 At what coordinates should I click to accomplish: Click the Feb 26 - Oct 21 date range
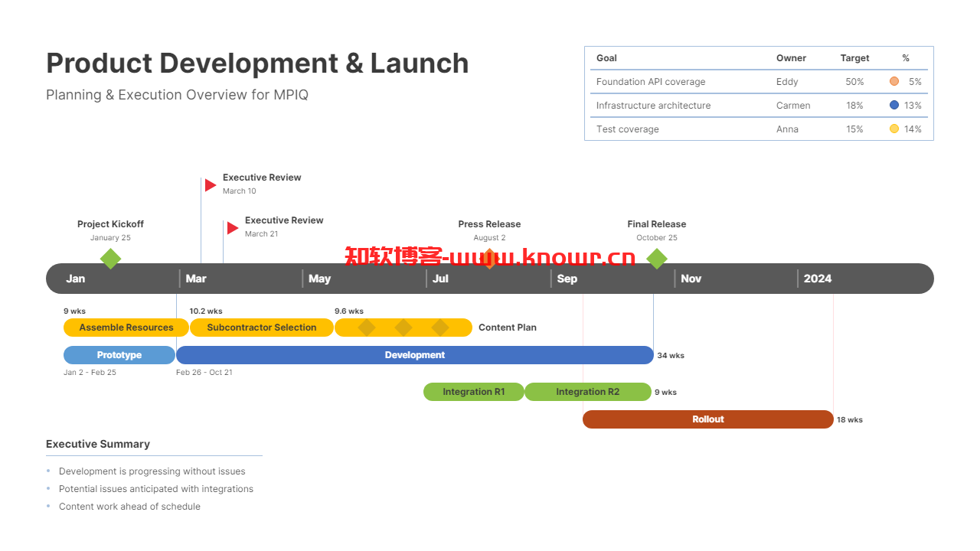204,373
